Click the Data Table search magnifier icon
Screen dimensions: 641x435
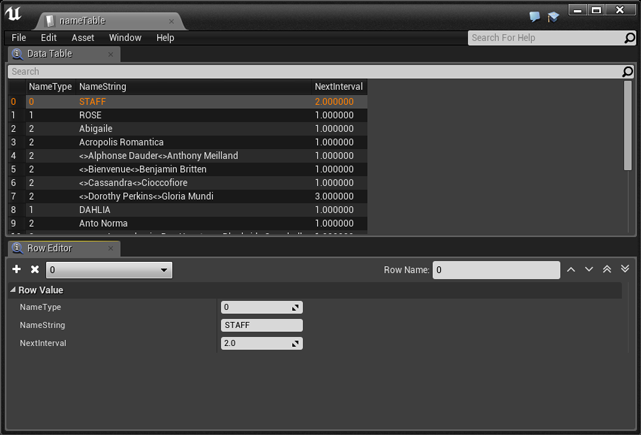click(628, 72)
